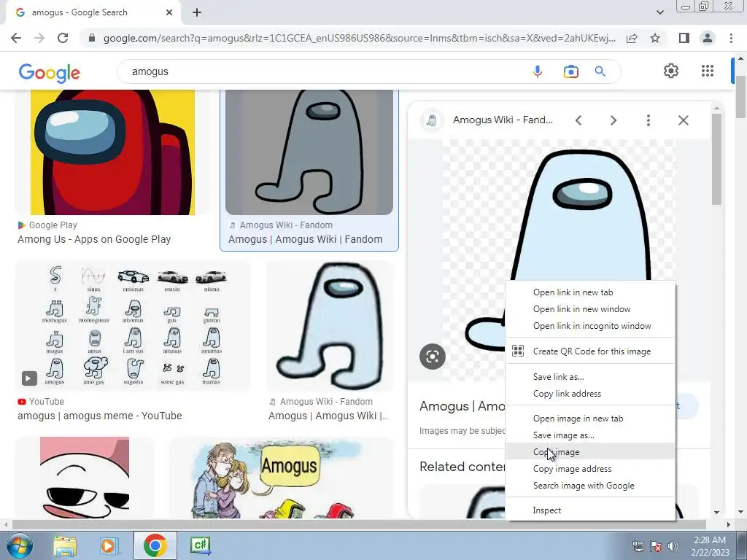Select Copy image in context menu
Screen dimensions: 747x560
pyautogui.click(x=590, y=452)
